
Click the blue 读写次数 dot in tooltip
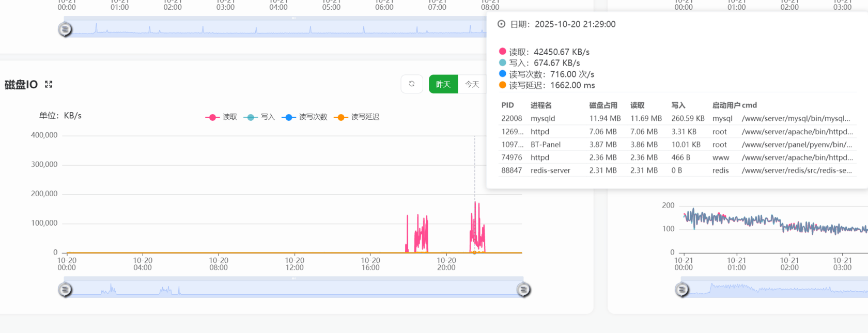point(502,74)
